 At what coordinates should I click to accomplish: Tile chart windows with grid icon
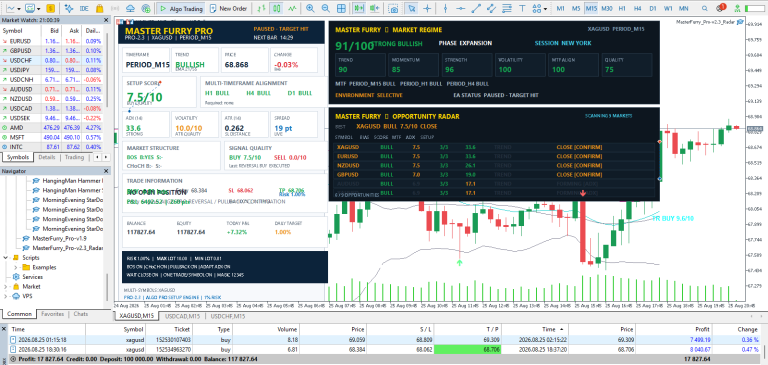pos(341,8)
